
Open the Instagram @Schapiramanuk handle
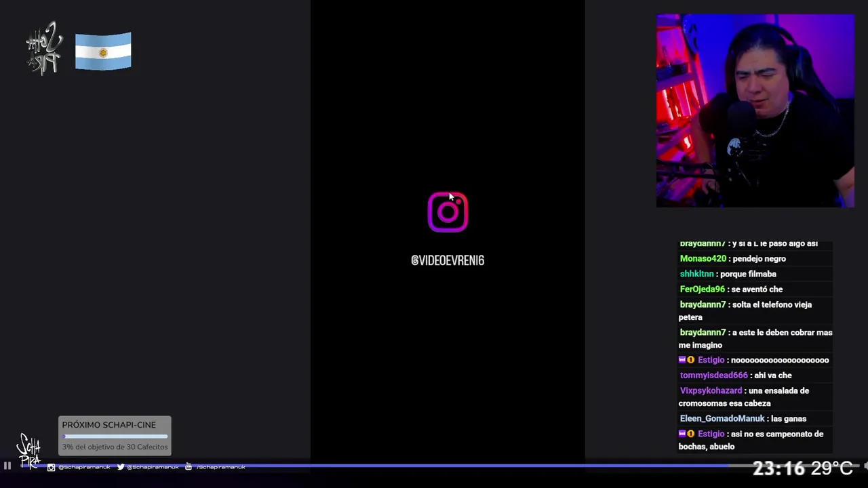(84, 467)
